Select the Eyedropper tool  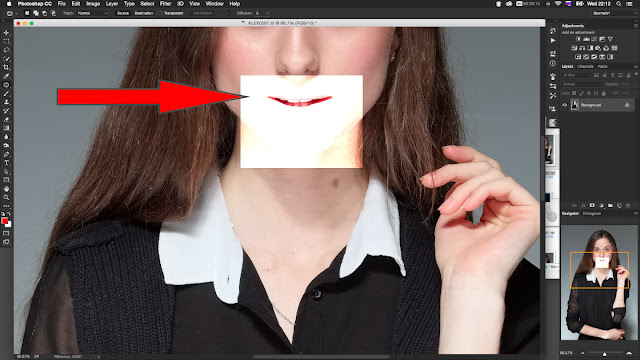(6, 76)
